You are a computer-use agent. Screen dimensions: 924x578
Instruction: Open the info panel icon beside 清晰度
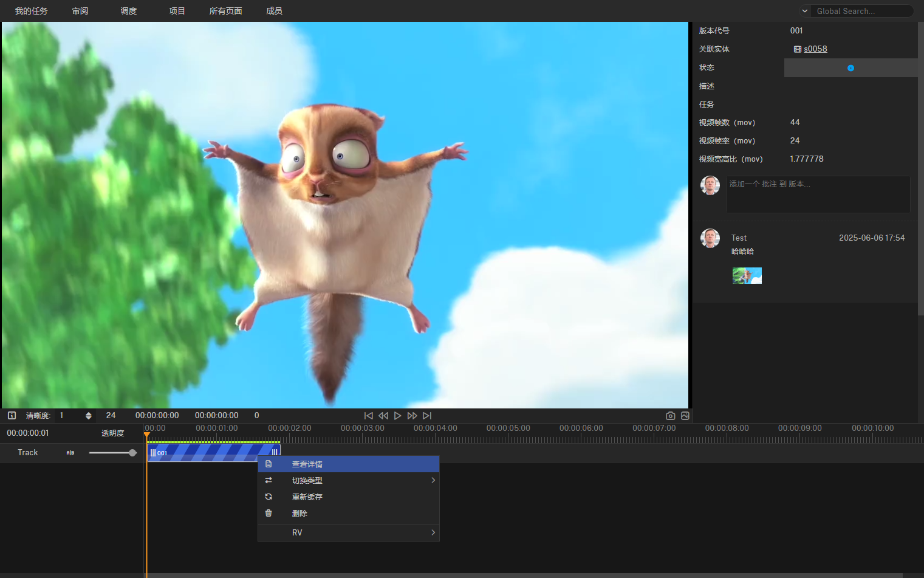(x=12, y=416)
